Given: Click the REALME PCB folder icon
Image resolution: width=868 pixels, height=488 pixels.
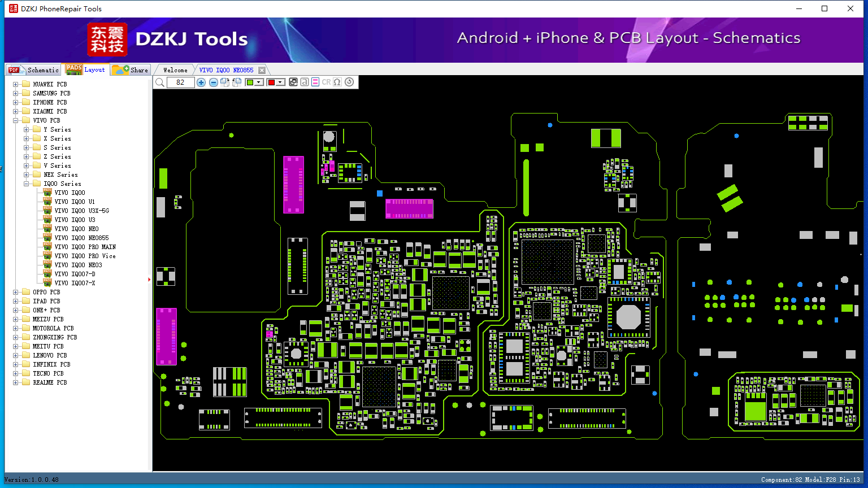Looking at the screenshot, I should pyautogui.click(x=25, y=382).
